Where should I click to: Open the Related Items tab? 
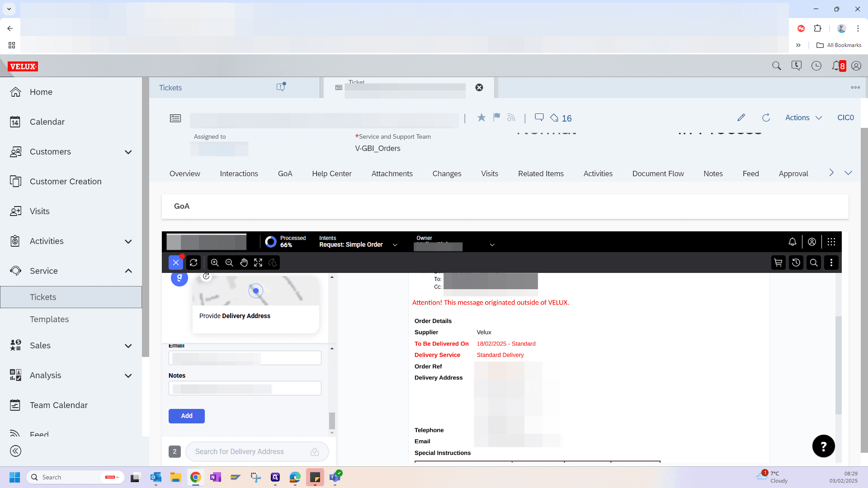click(541, 174)
